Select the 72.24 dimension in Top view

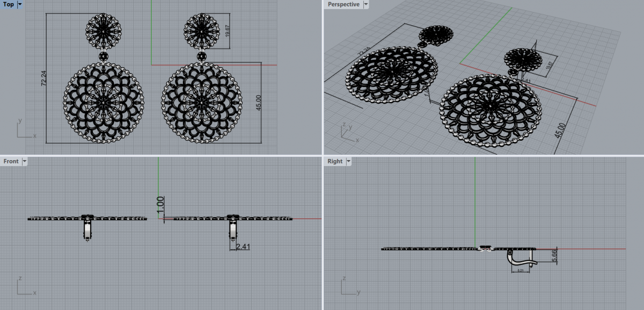pyautogui.click(x=43, y=78)
